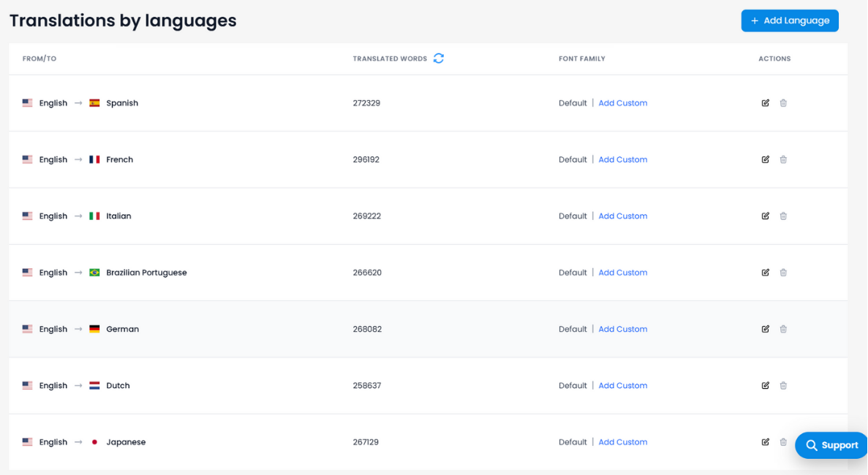
Task: Click the French flag icon
Action: 94,159
